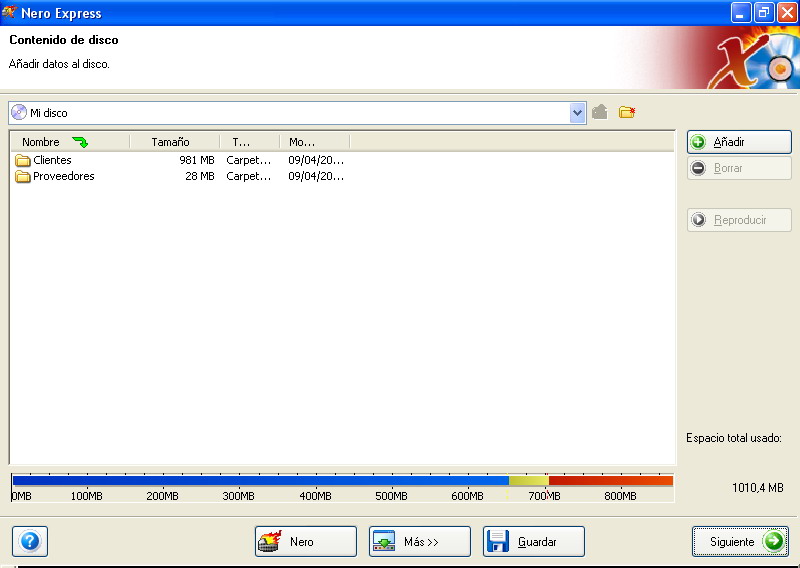Click empty area of the file list
The image size is (800, 568).
[340, 320]
